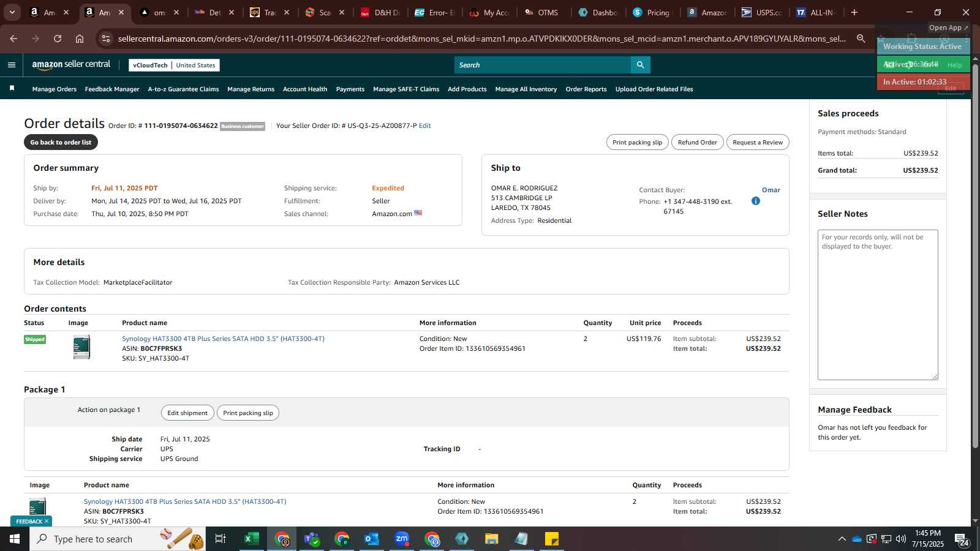This screenshot has width=980, height=551.
Task: Go back using the browser back arrow
Action: pos(13,39)
